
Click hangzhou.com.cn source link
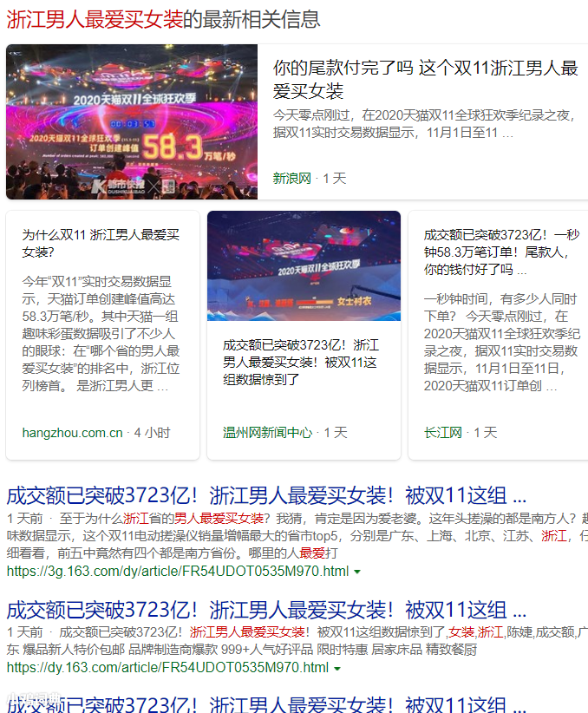tap(72, 433)
